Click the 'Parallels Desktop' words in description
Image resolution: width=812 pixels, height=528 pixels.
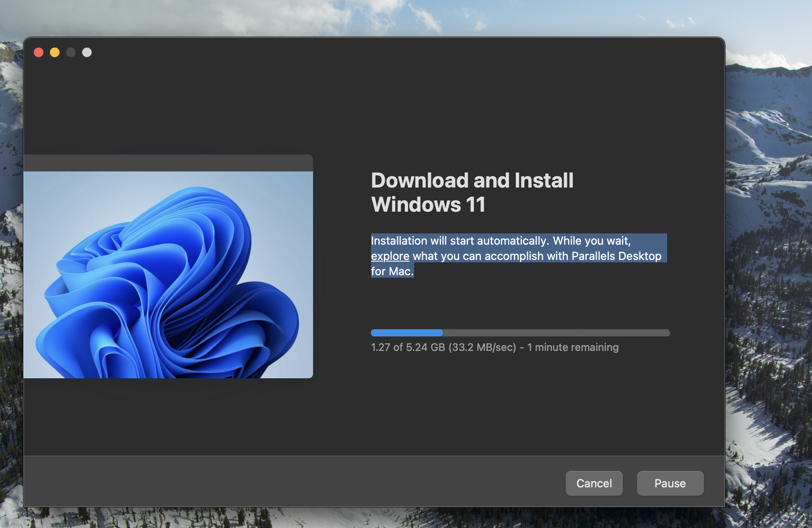(x=616, y=256)
